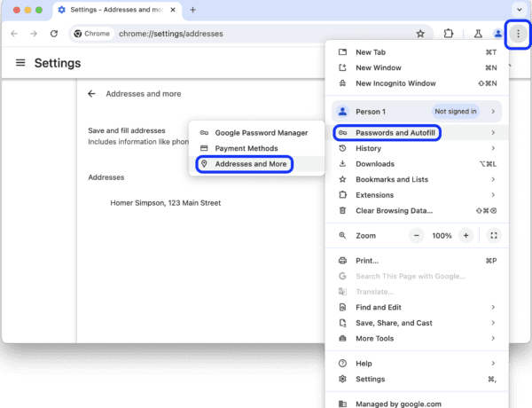Go back from Addresses and more
Image resolution: width=532 pixels, height=408 pixels.
[91, 94]
